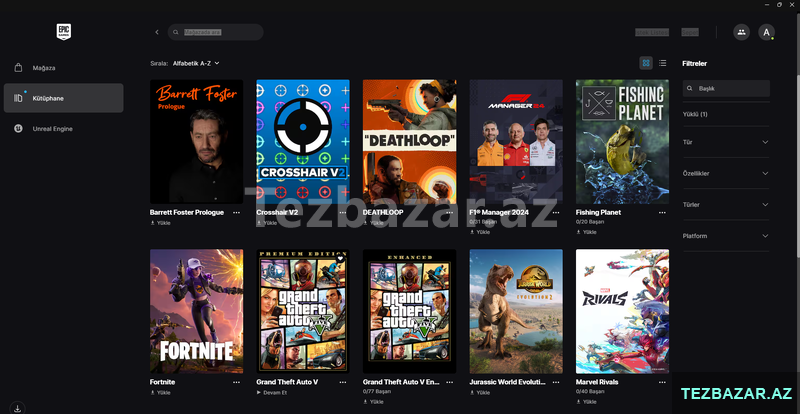The height and width of the screenshot is (414, 800).
Task: Open F1 Manager 2024 three-dot menu
Action: tap(556, 212)
